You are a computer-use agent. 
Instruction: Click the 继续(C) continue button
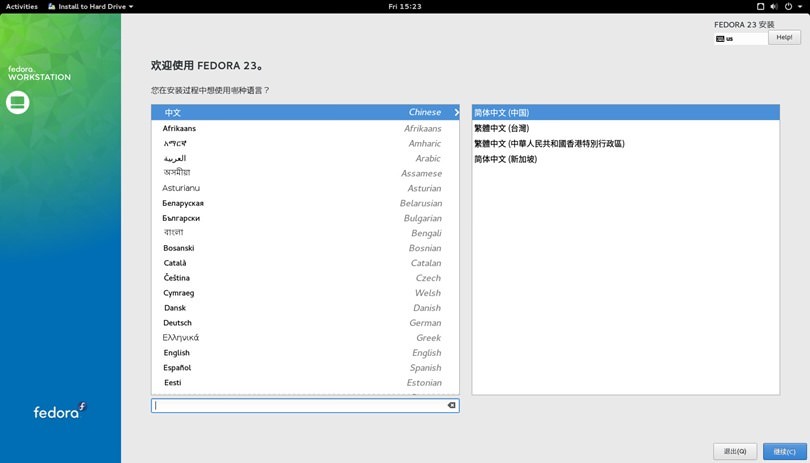[784, 451]
